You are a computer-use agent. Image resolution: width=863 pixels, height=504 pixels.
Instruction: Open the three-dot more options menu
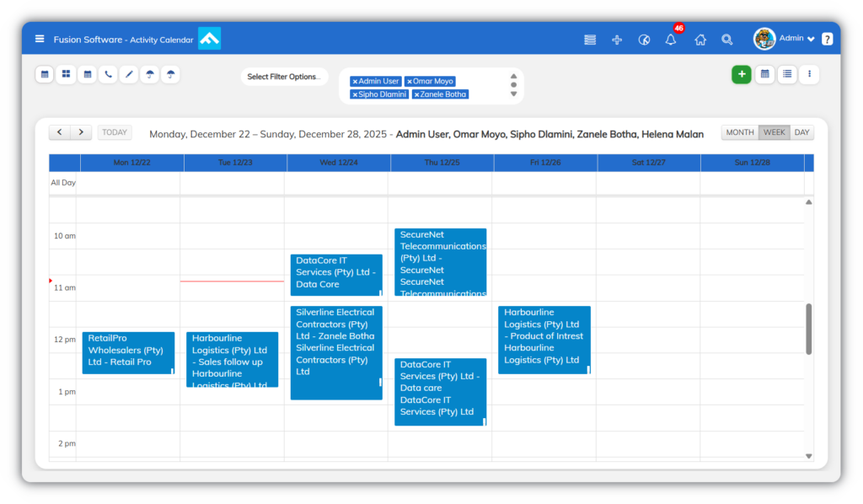809,74
